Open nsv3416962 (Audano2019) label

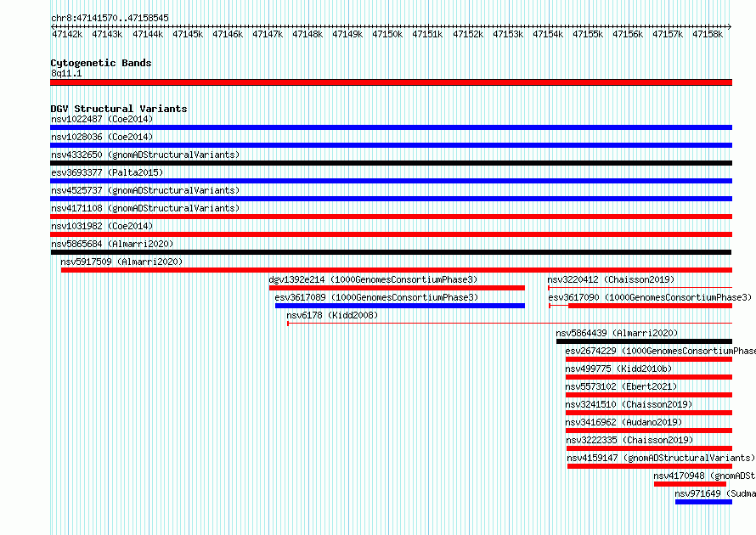click(x=623, y=422)
